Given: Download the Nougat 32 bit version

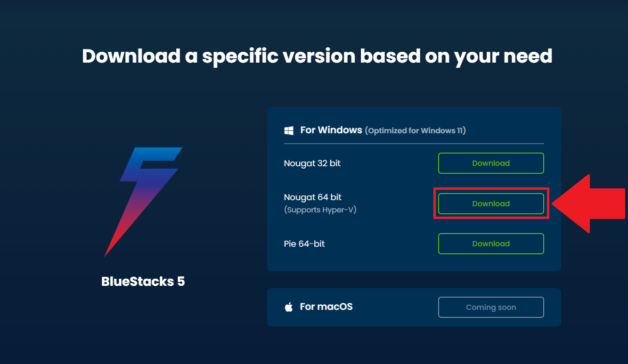Looking at the screenshot, I should tap(491, 163).
